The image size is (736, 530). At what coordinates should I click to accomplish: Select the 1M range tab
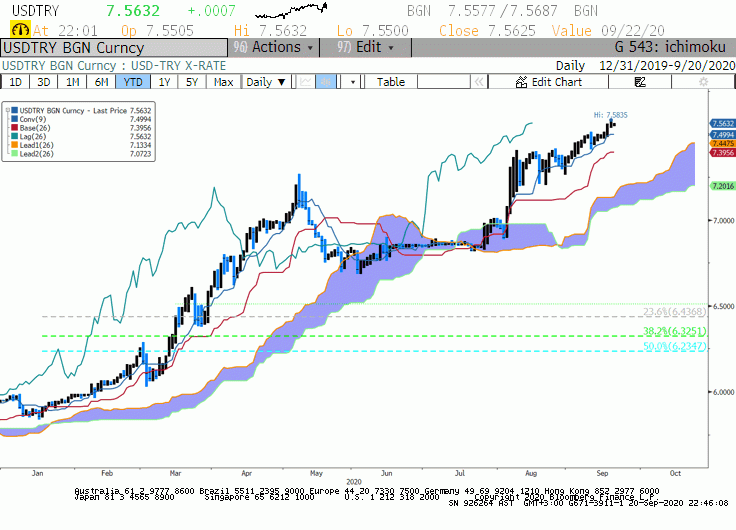72,82
